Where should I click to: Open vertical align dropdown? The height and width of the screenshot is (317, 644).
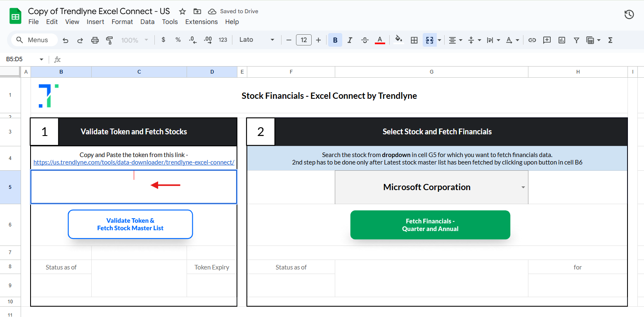pyautogui.click(x=474, y=40)
